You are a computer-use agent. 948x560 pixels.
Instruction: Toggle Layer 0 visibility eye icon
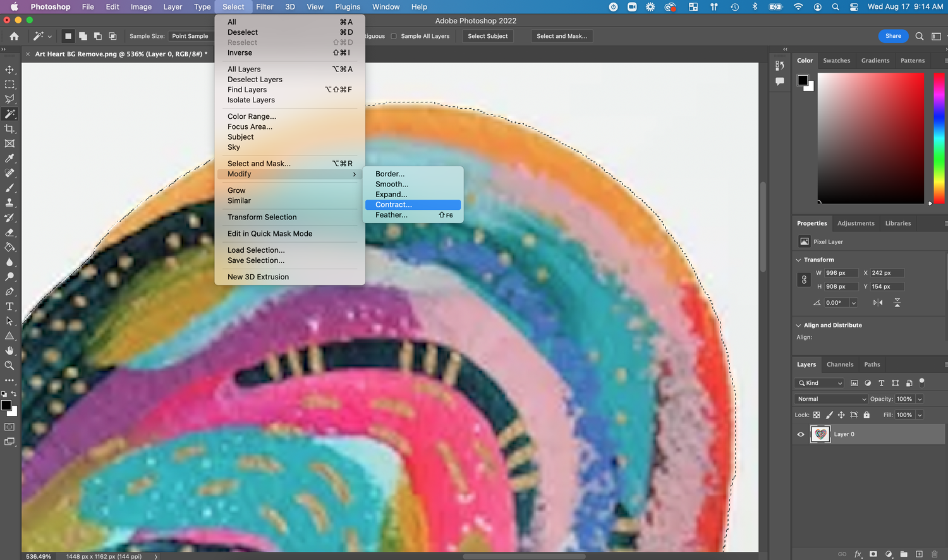tap(801, 434)
